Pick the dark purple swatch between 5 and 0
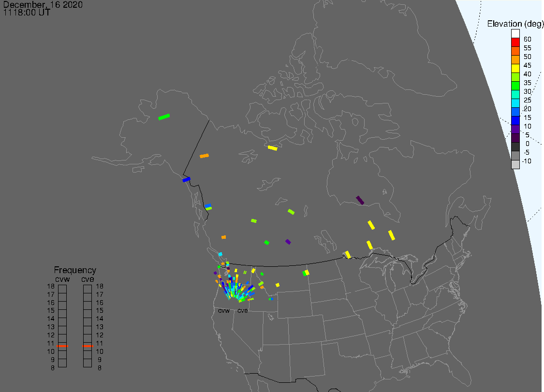This screenshot has width=544, height=392. point(515,138)
